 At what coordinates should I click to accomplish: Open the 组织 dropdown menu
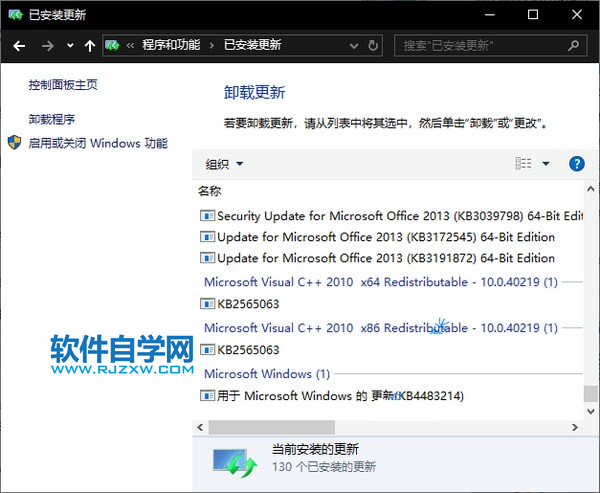[224, 164]
